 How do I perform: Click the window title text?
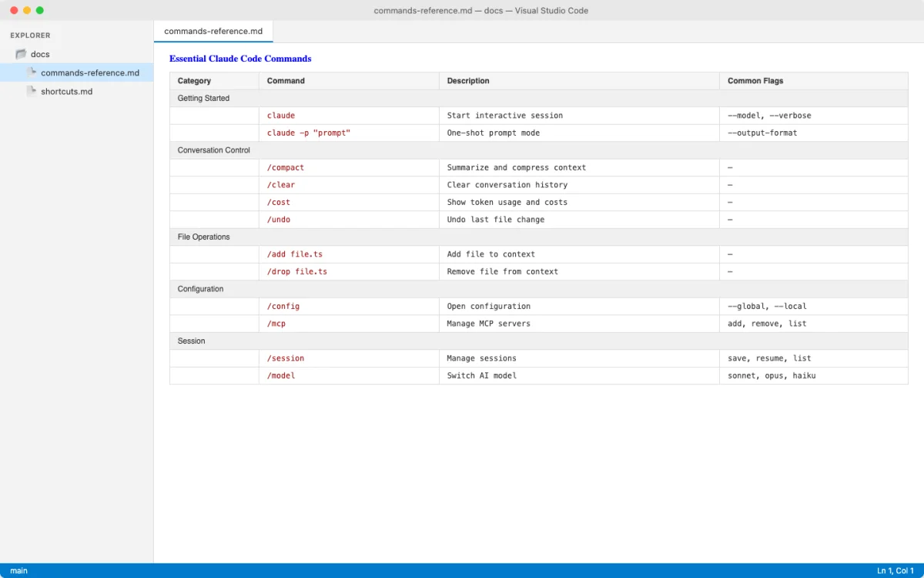(481, 10)
